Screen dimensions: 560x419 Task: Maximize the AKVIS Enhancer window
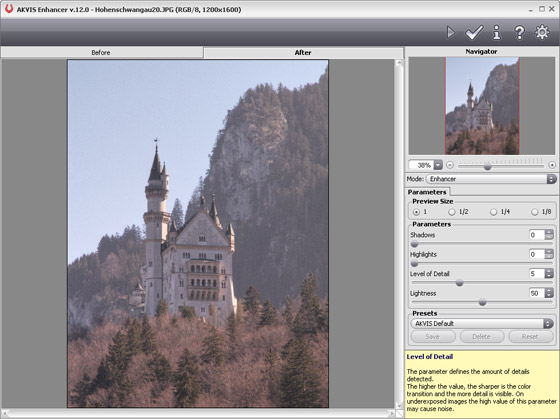tap(542, 9)
